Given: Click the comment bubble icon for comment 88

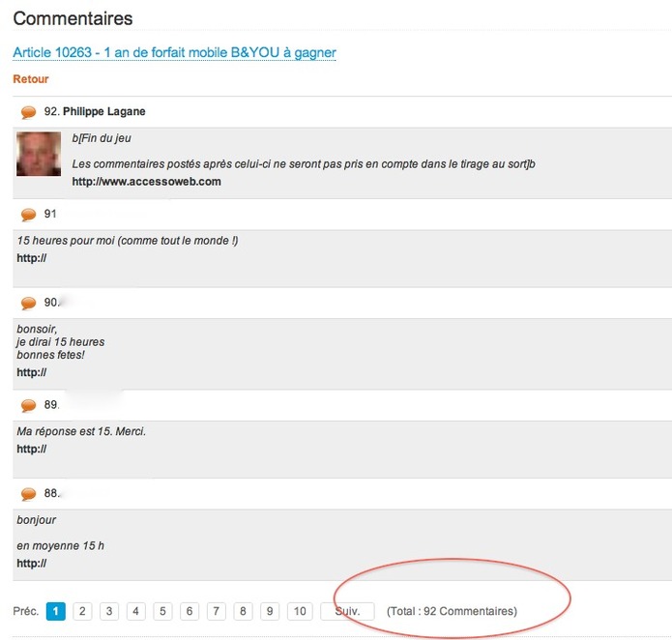Looking at the screenshot, I should [28, 494].
